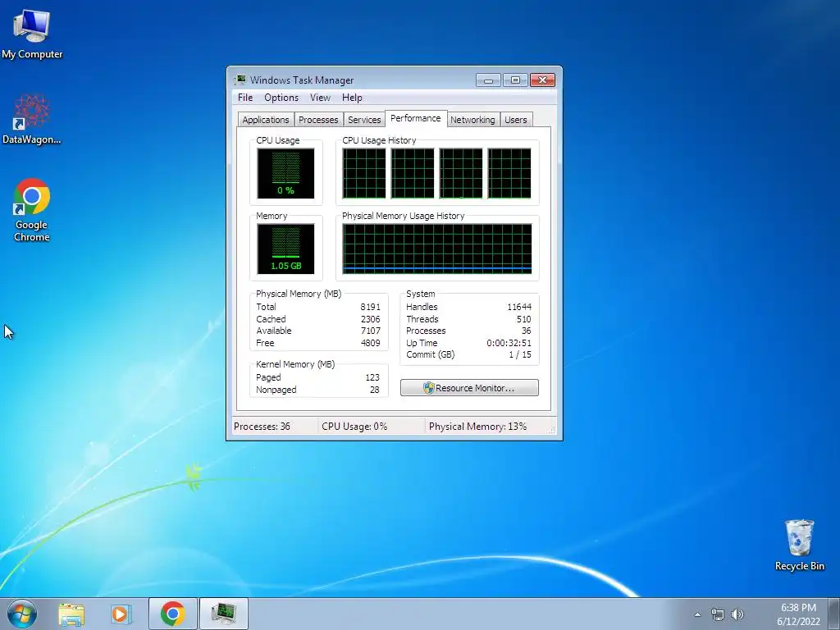The width and height of the screenshot is (840, 630).
Task: Click status bar CPU Usage: 0%
Action: (354, 427)
